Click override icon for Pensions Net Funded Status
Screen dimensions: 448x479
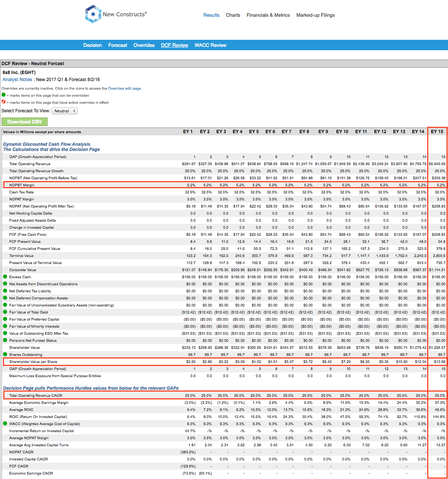[x=5, y=340]
